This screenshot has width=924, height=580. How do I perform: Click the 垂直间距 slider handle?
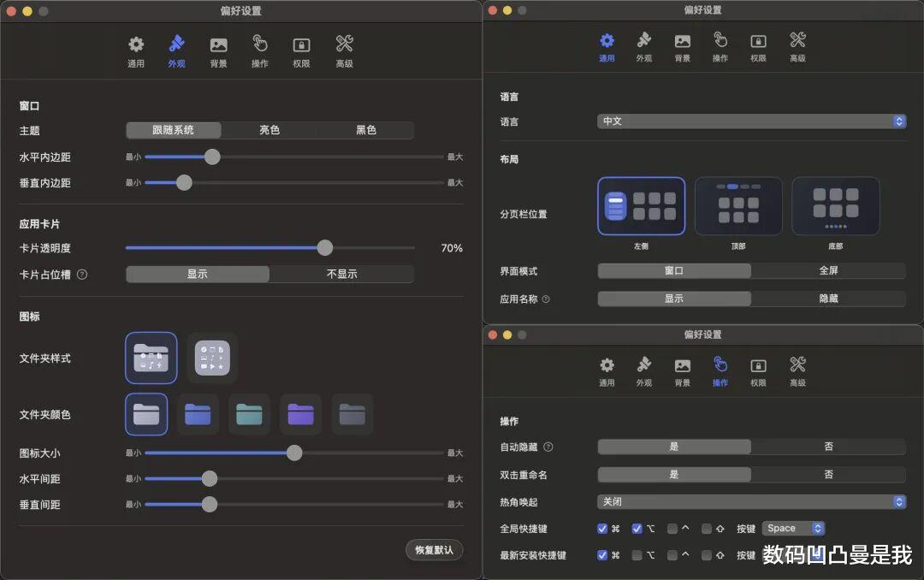pyautogui.click(x=210, y=505)
